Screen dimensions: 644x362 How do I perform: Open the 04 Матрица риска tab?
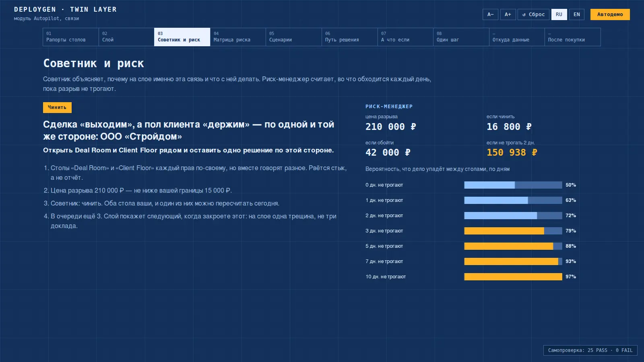[x=238, y=37]
